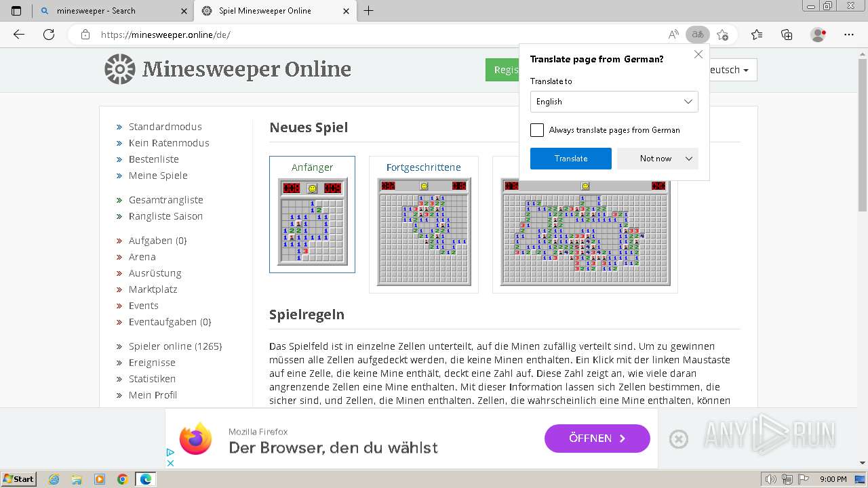Add page to favorites star icon

click(722, 35)
